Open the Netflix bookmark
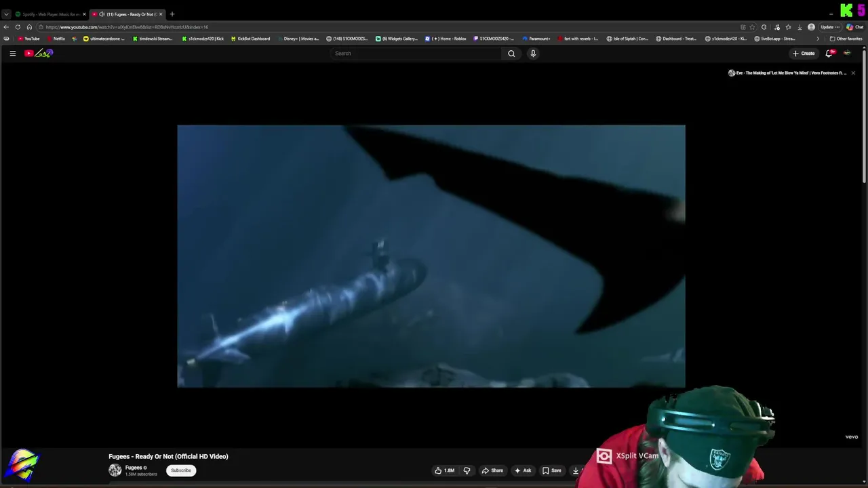This screenshot has height=488, width=868. pos(56,39)
